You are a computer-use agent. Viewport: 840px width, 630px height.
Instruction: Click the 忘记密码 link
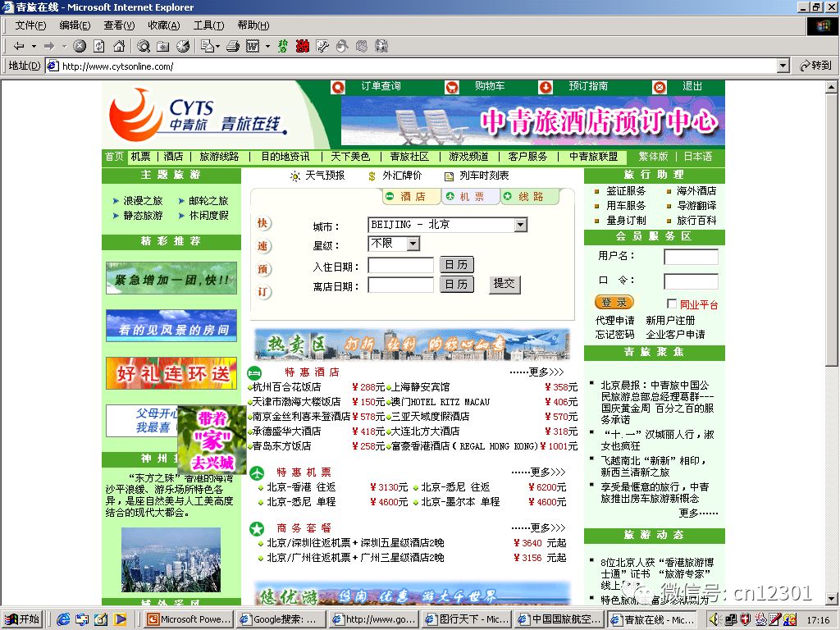click(x=615, y=335)
